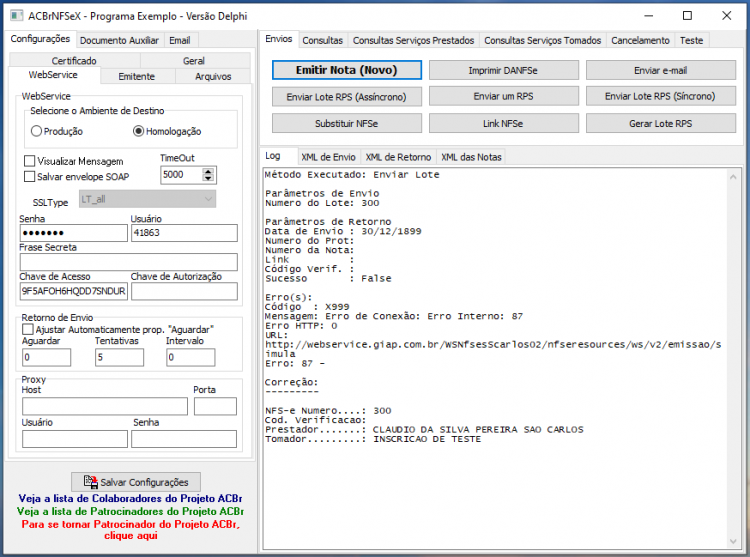Switch to the Documento Auxiliar tab
Image resolution: width=750 pixels, height=557 pixels.
click(x=119, y=41)
